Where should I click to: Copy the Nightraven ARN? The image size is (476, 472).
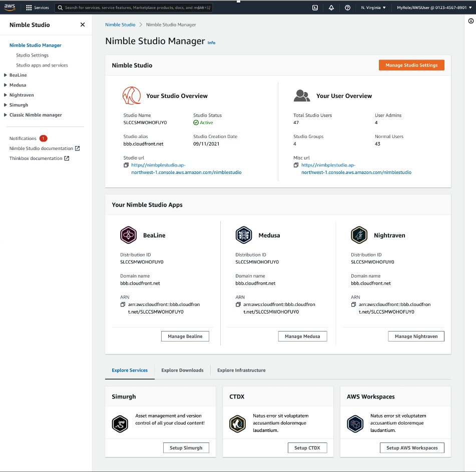pyautogui.click(x=353, y=304)
